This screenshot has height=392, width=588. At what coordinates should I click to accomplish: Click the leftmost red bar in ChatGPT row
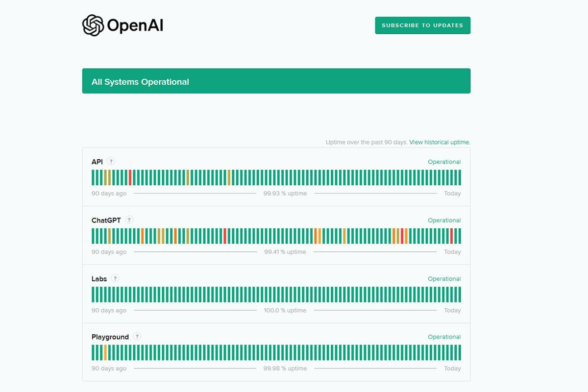point(225,236)
